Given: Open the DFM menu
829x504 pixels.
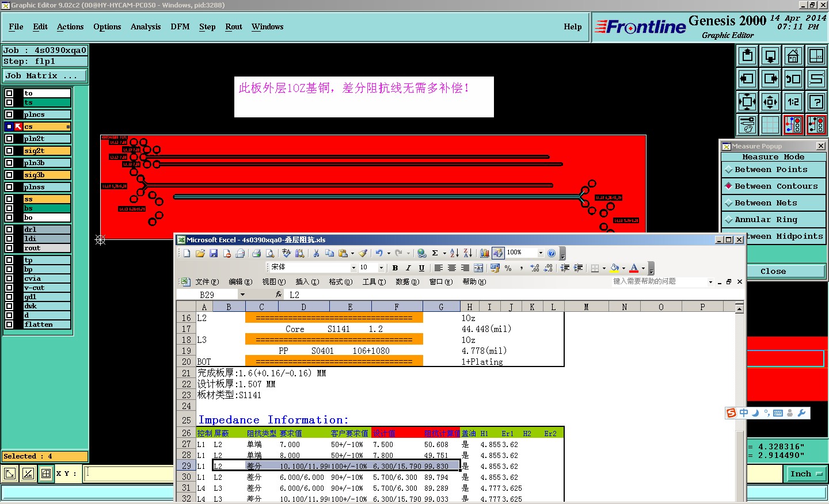Looking at the screenshot, I should click(180, 27).
